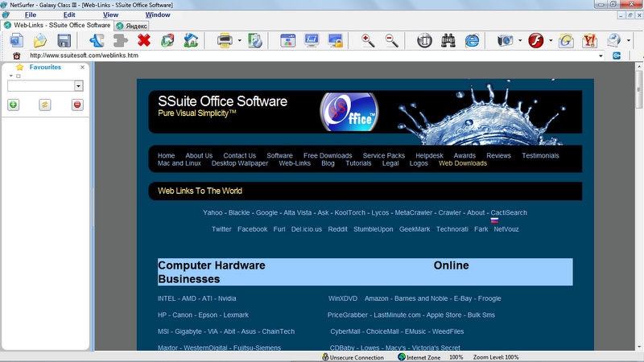Refresh the page with the reload icon
The height and width of the screenshot is (362, 644).
(167, 41)
